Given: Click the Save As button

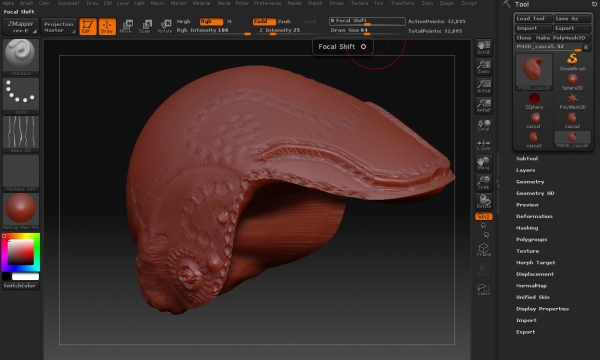Looking at the screenshot, I should pyautogui.click(x=572, y=18).
